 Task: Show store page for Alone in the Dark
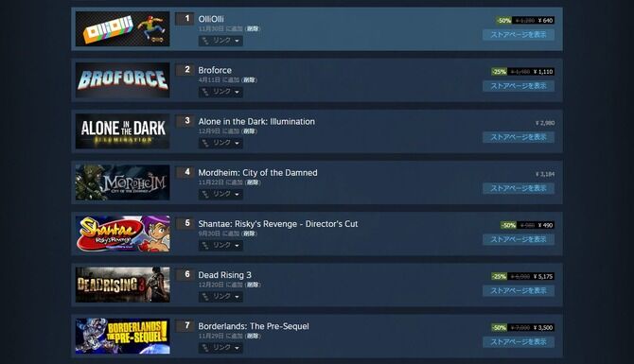coord(519,137)
